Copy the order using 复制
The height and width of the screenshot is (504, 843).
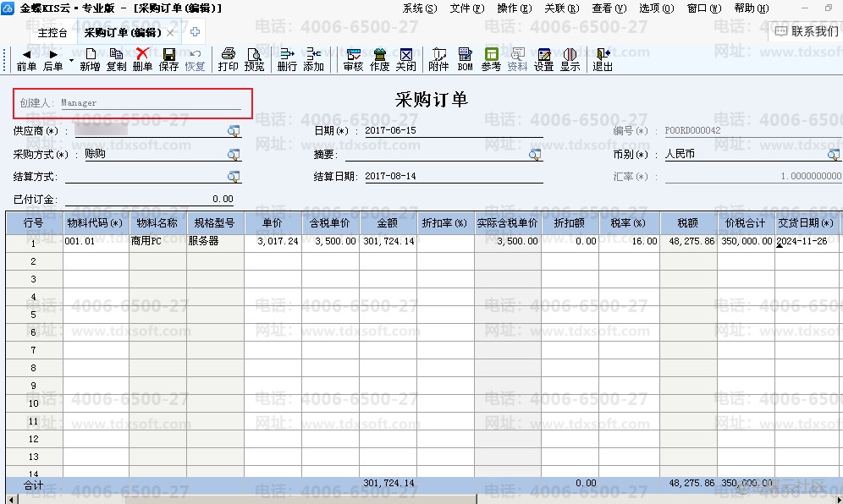pyautogui.click(x=116, y=60)
